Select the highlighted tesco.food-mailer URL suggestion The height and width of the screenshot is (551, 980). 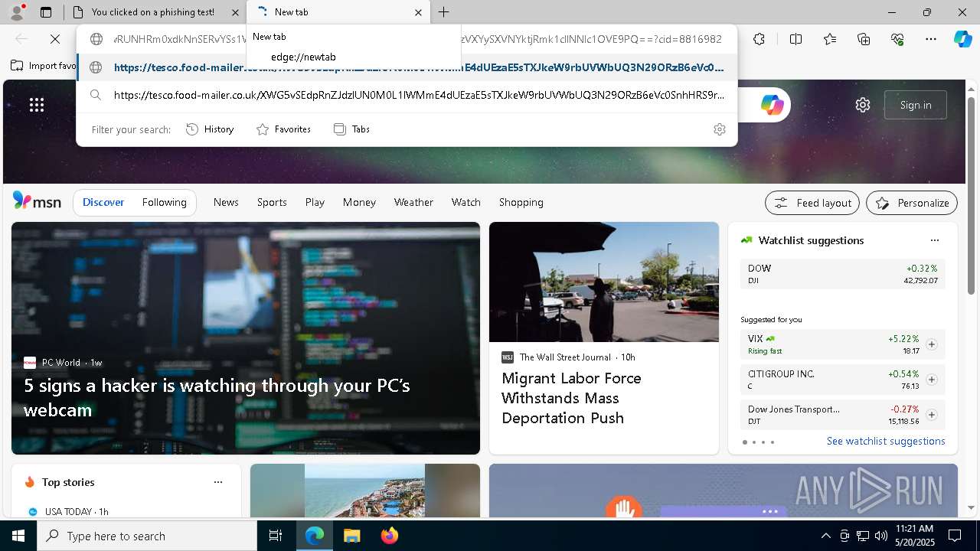click(x=407, y=67)
